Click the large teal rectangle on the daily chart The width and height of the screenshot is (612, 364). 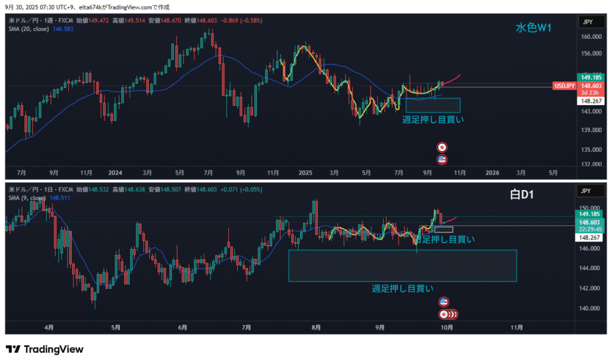(402, 265)
